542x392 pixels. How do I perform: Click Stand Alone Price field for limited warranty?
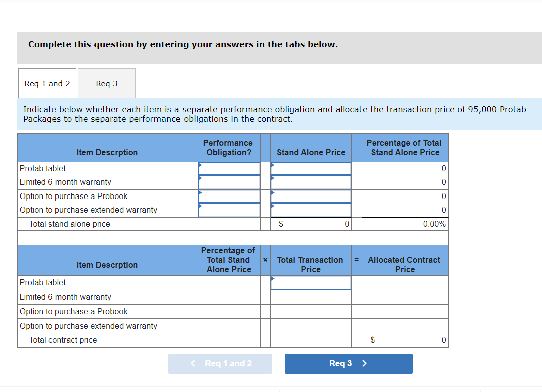[x=311, y=182]
